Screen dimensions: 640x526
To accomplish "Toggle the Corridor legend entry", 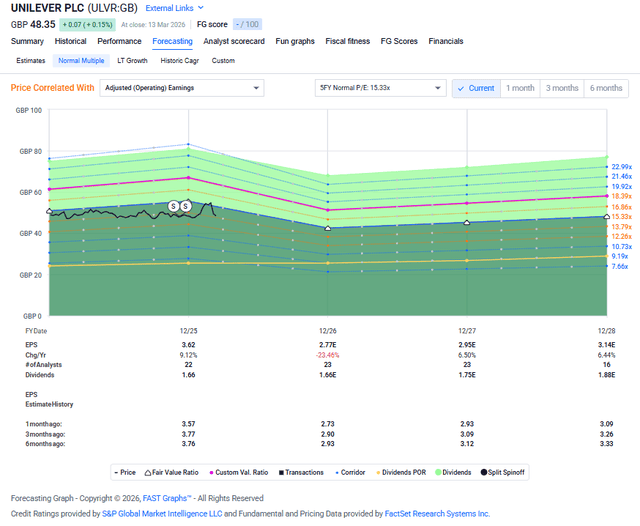I will [x=350, y=473].
